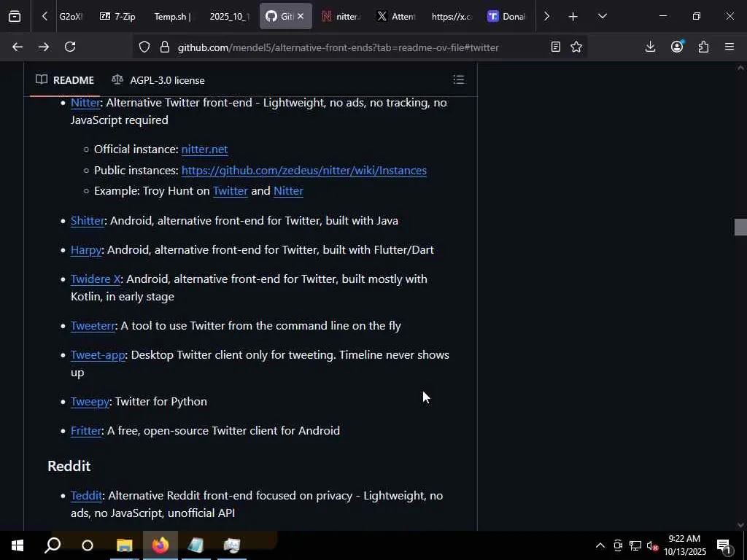Open the Nitter project link
The width and height of the screenshot is (747, 560).
pyautogui.click(x=85, y=102)
